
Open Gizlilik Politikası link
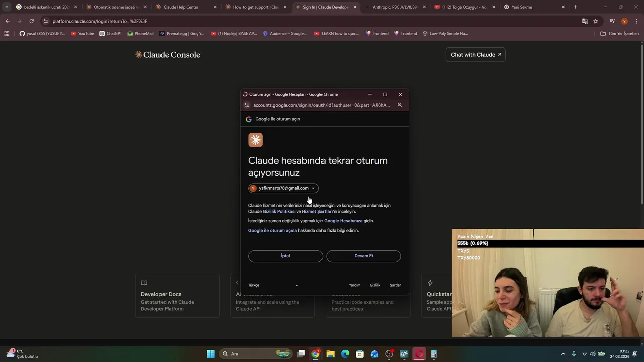pyautogui.click(x=279, y=212)
